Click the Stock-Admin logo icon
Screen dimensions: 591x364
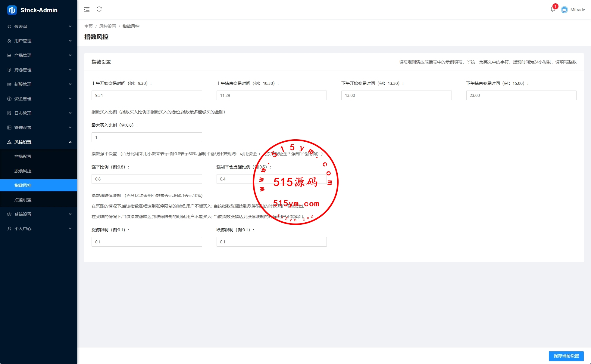coord(12,10)
